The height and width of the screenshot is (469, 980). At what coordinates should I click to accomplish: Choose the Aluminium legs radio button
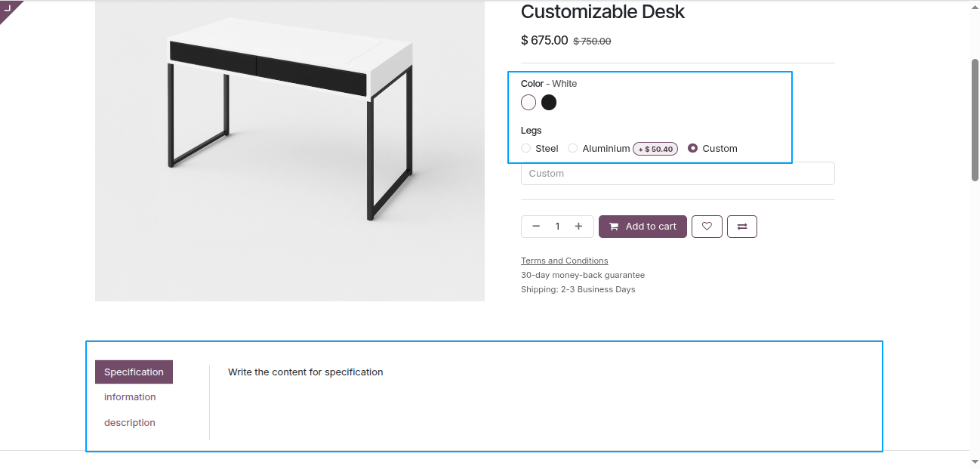point(573,149)
